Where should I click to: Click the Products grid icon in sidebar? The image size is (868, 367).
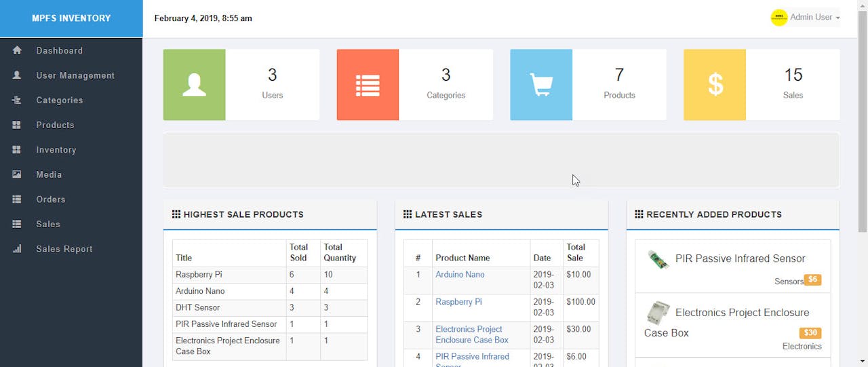click(17, 125)
